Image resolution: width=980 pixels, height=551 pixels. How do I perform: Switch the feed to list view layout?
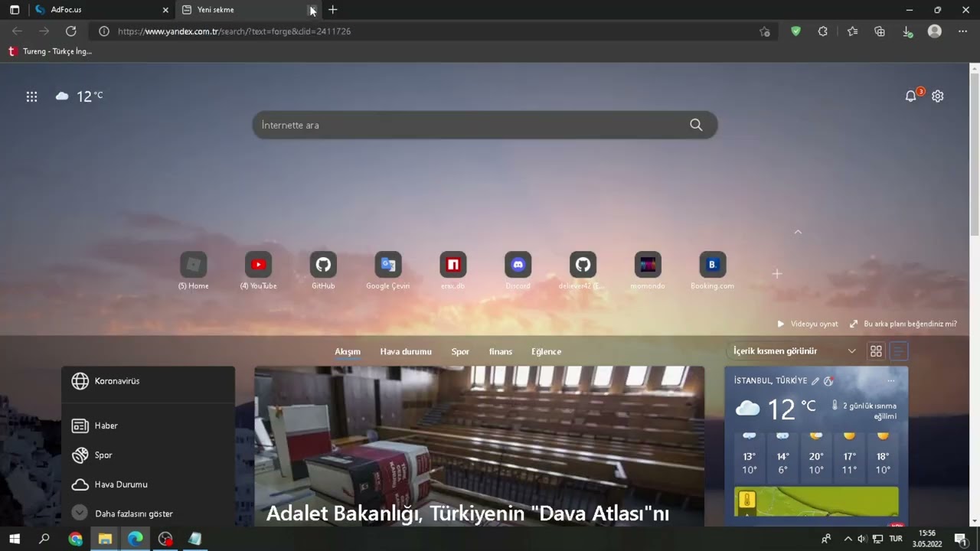pyautogui.click(x=899, y=351)
